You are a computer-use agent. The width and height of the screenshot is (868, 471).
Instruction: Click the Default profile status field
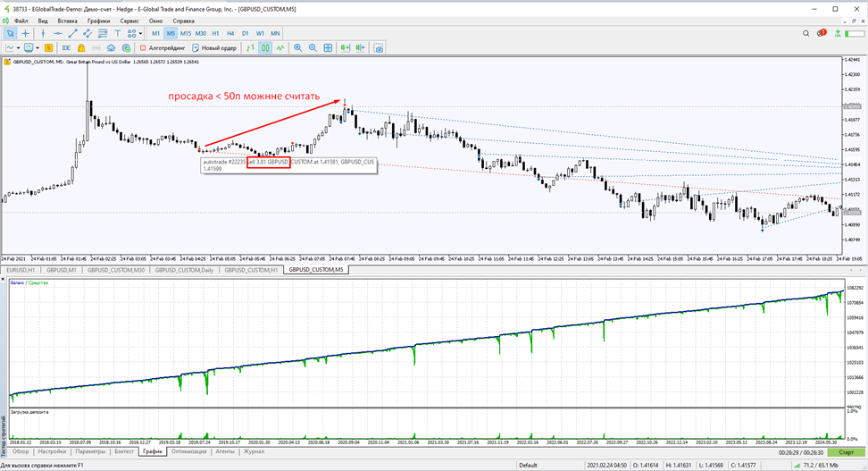pyautogui.click(x=528, y=466)
